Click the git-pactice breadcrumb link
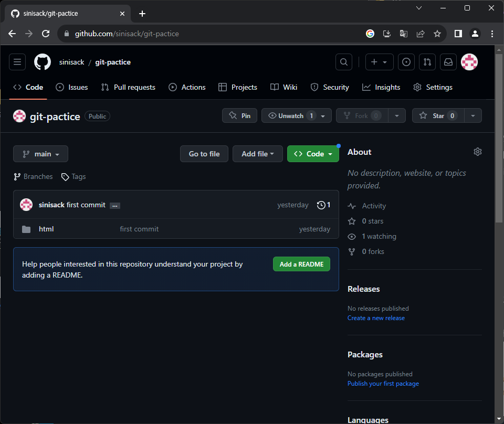The width and height of the screenshot is (504, 424). coord(113,62)
